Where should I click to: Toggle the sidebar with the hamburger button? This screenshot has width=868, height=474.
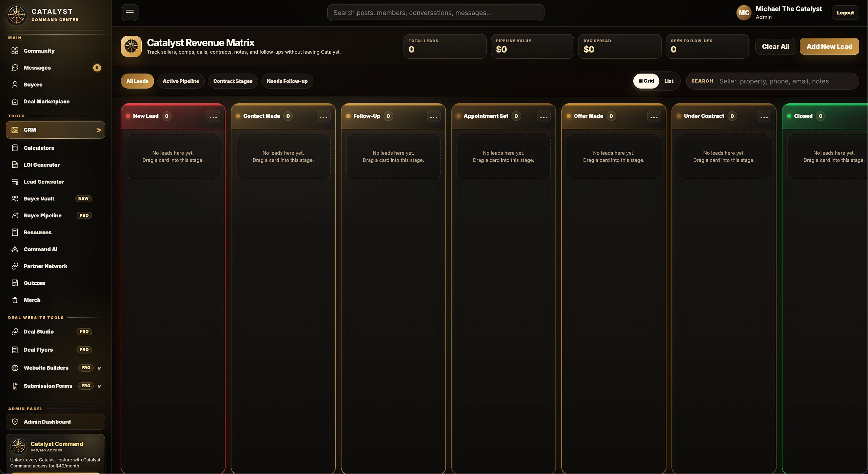click(x=130, y=13)
